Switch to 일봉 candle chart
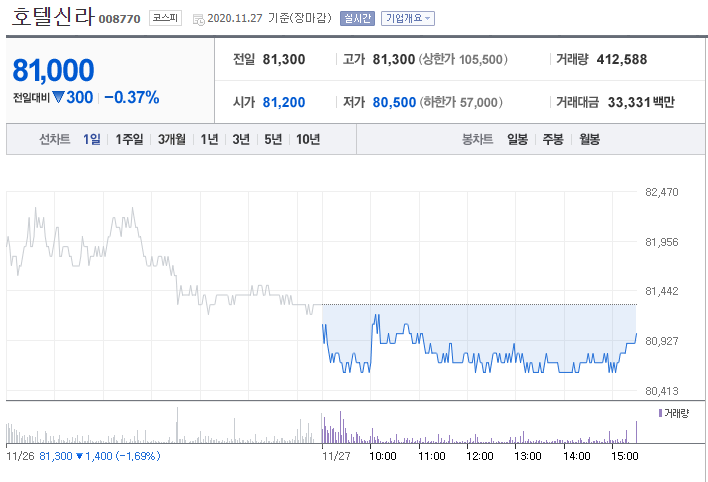The width and height of the screenshot is (708, 482). (x=517, y=139)
